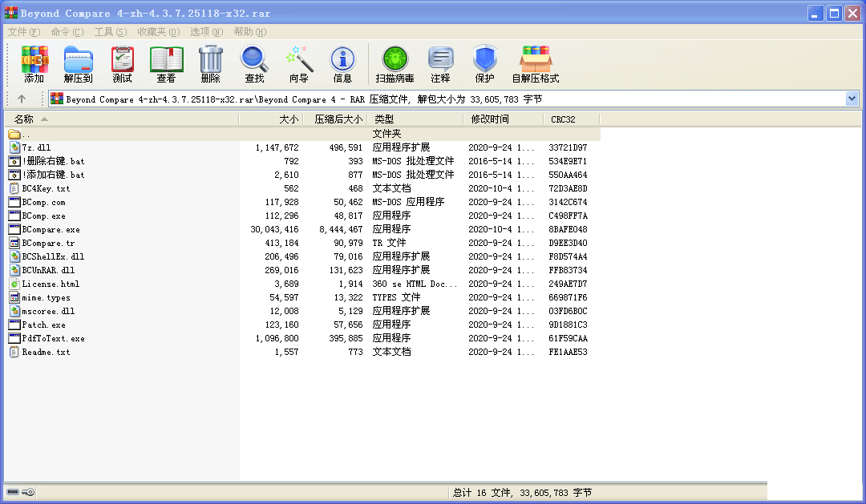Select the BComp.com file name
This screenshot has width=866, height=504.
[43, 202]
